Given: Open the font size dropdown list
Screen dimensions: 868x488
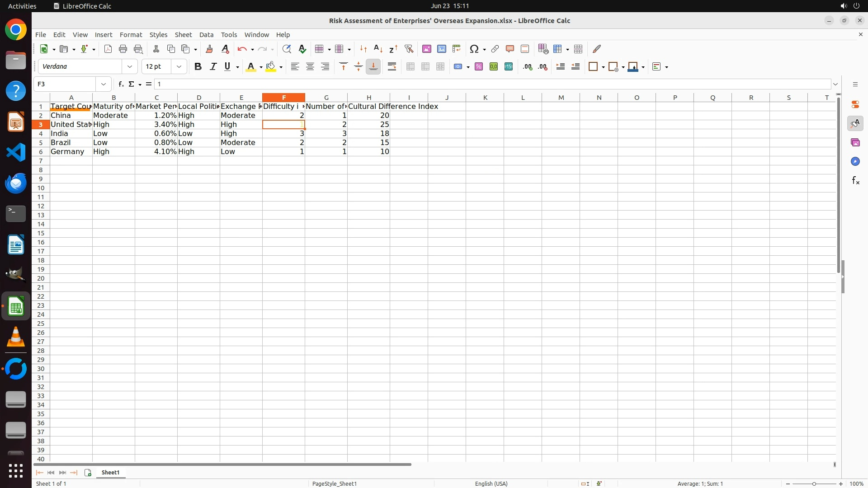Looking at the screenshot, I should pyautogui.click(x=179, y=67).
